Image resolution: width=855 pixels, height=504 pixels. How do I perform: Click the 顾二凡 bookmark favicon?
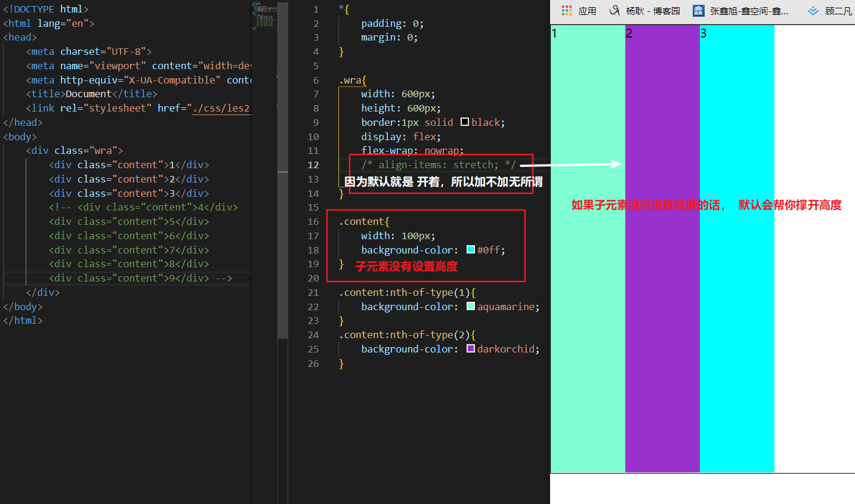pos(813,11)
